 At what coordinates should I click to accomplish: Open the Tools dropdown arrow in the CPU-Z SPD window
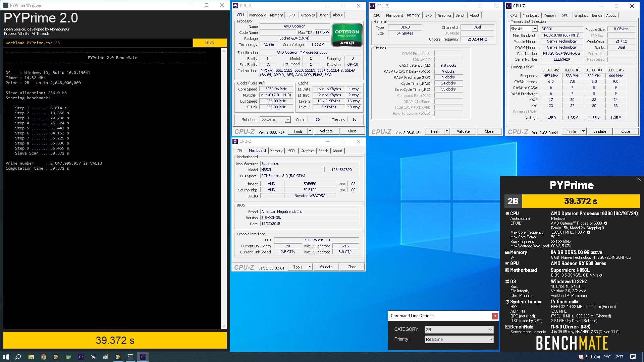583,131
